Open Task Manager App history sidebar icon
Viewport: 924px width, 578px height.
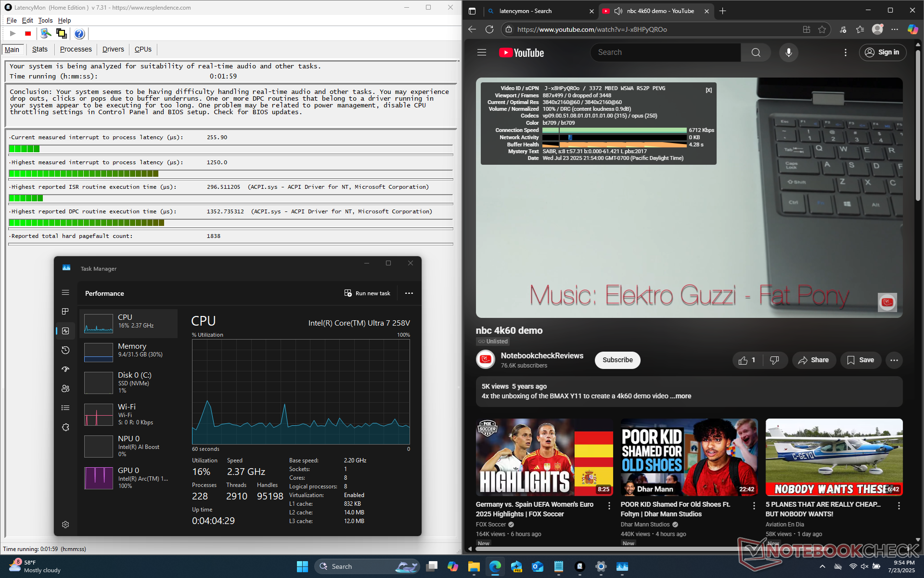[66, 350]
